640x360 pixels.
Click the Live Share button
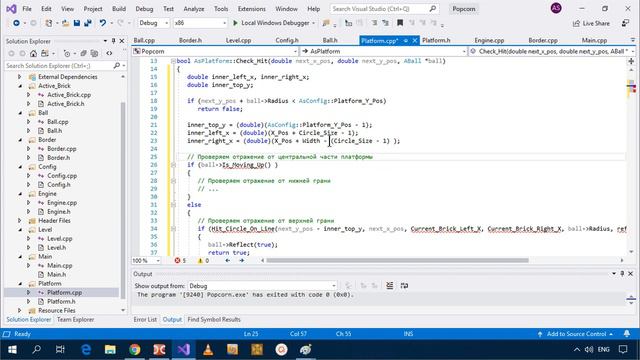point(591,23)
